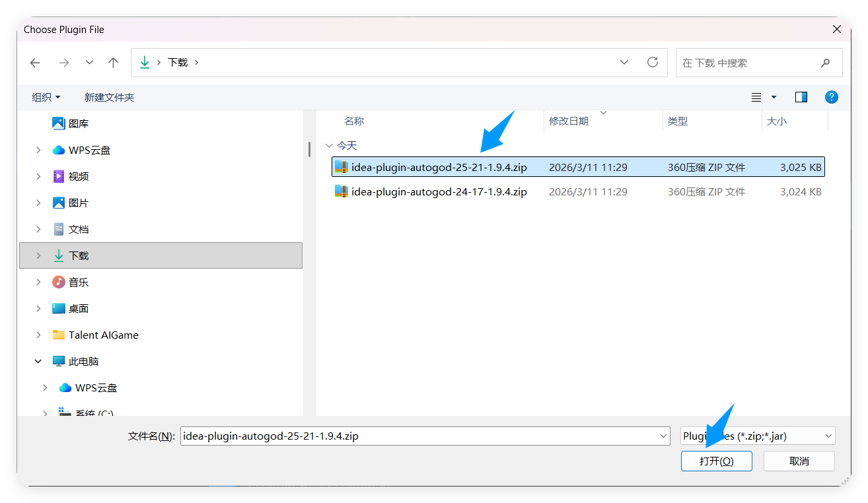Click the Back navigation arrow
868x503 pixels.
35,63
